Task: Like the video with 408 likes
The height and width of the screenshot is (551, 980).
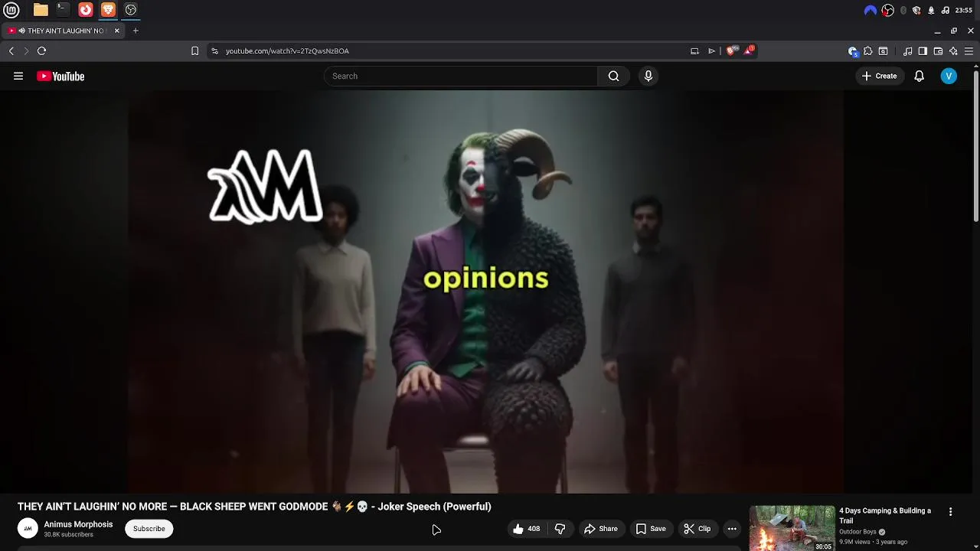Action: point(527,529)
